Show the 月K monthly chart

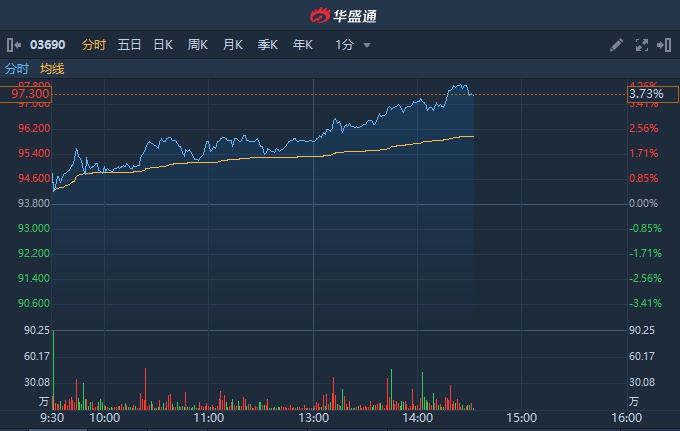[233, 45]
